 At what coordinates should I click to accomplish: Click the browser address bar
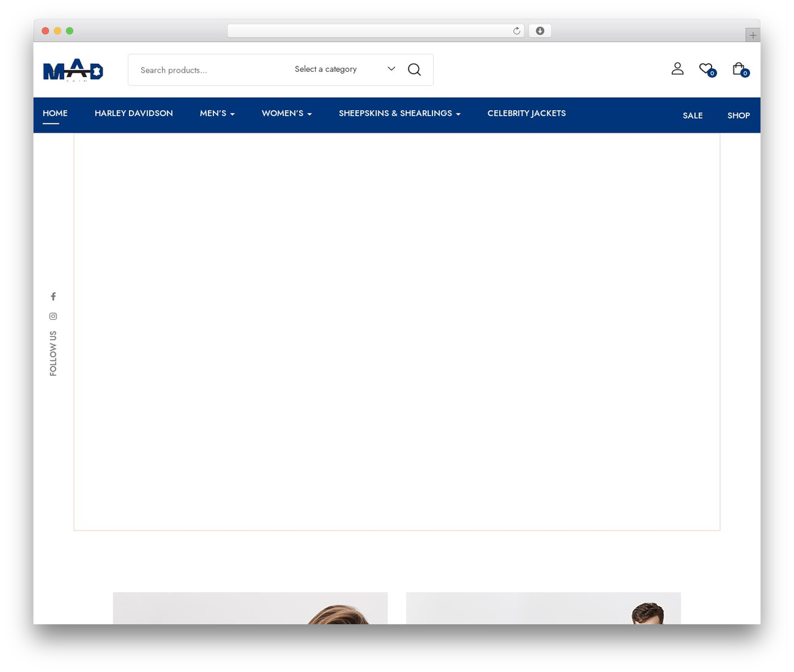[375, 31]
